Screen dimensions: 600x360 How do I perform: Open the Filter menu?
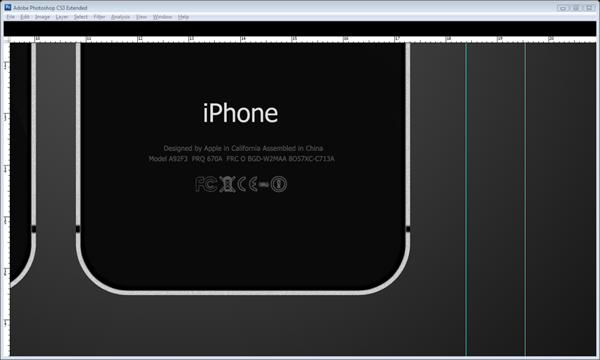point(99,17)
